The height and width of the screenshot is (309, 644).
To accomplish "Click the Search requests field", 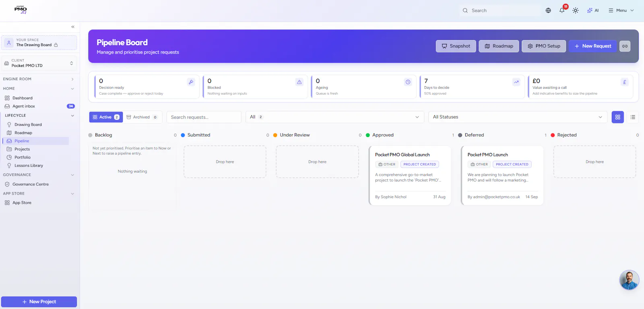I will pos(204,117).
